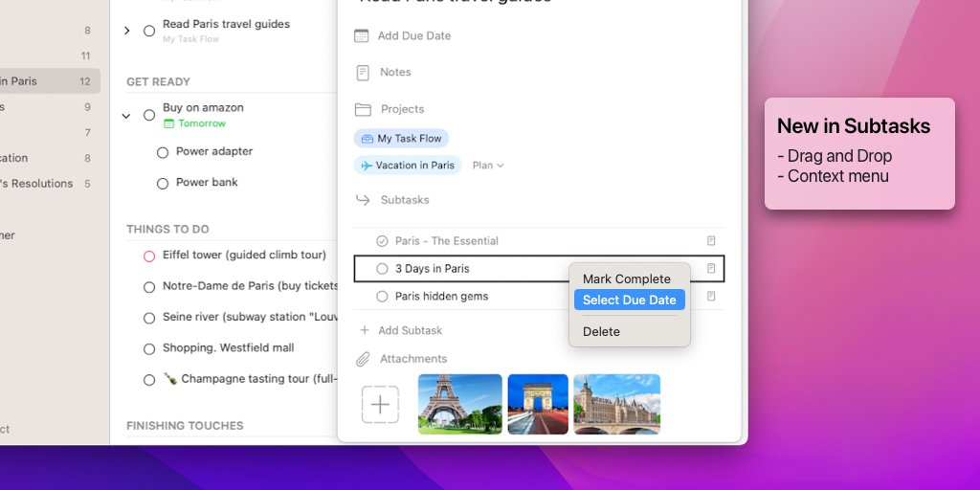Image resolution: width=980 pixels, height=490 pixels.
Task: Click Add Subtask
Action: (410, 330)
